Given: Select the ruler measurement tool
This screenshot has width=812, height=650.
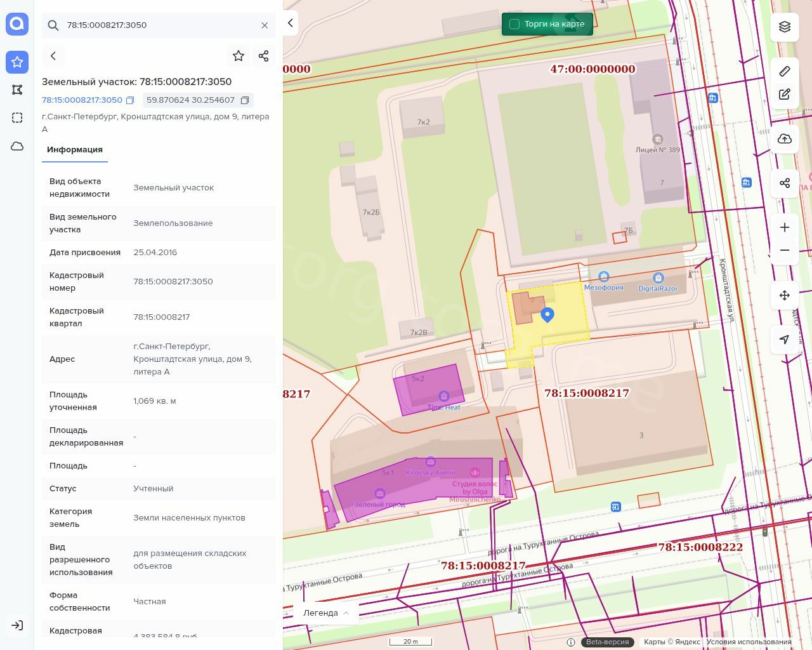Looking at the screenshot, I should coord(785,71).
